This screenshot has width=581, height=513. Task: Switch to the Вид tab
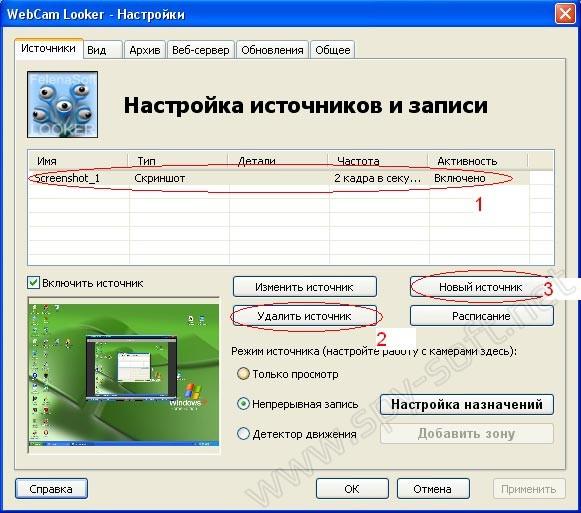[103, 50]
